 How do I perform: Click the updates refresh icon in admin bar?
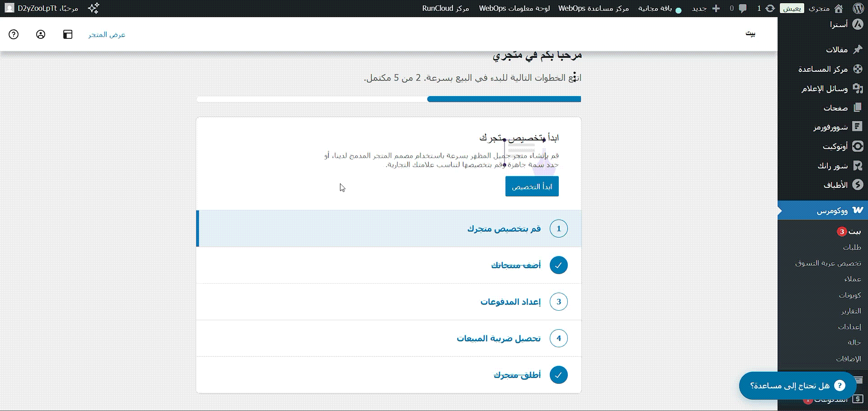[770, 8]
